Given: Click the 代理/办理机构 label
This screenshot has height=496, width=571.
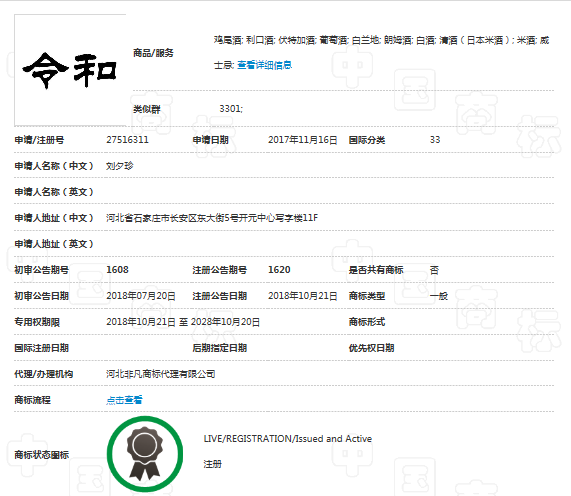Looking at the screenshot, I should (44, 374).
